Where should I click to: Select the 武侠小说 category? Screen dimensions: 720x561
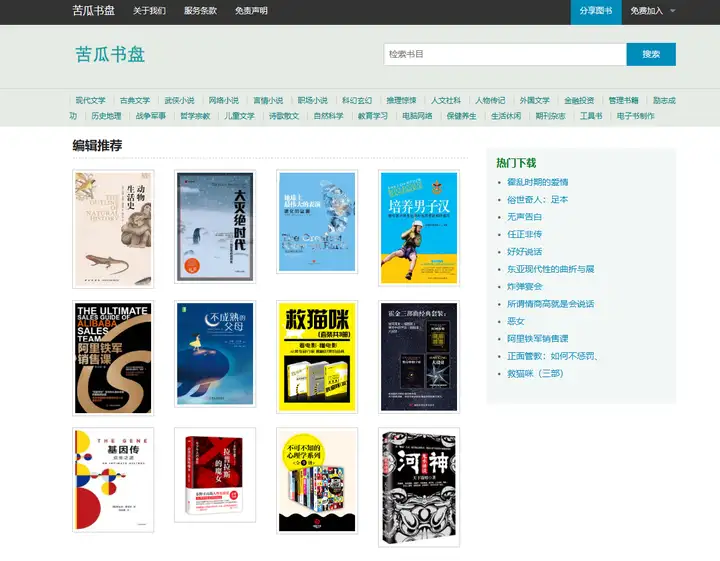180,100
